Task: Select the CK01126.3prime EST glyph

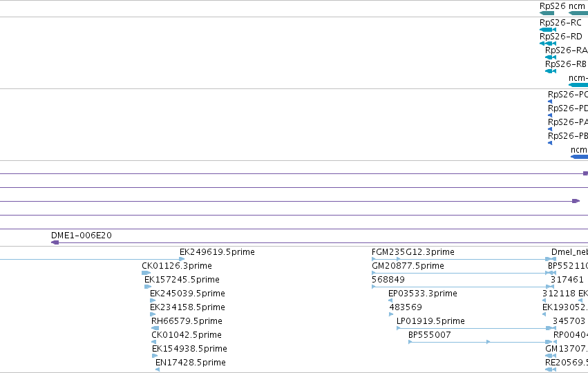Action: point(146,273)
